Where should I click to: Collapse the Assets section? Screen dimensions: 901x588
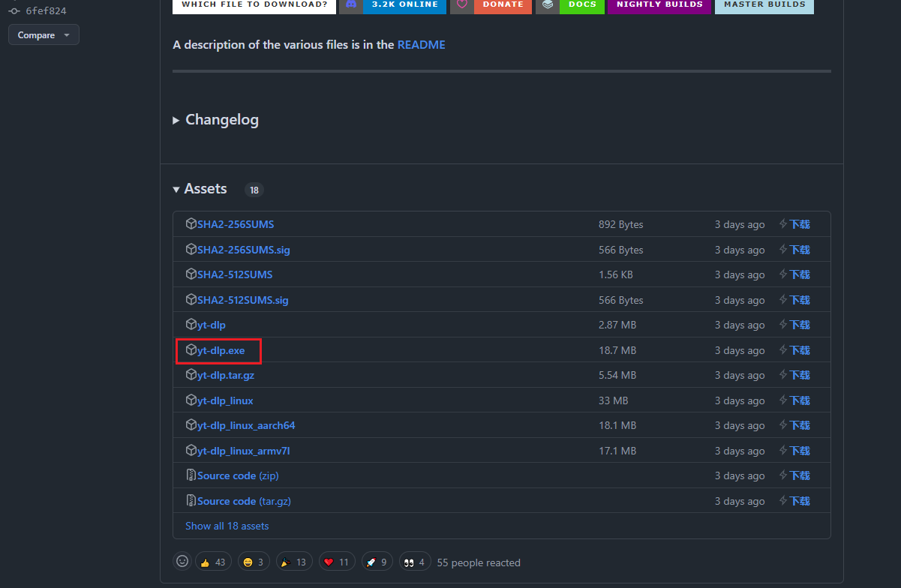click(x=200, y=189)
